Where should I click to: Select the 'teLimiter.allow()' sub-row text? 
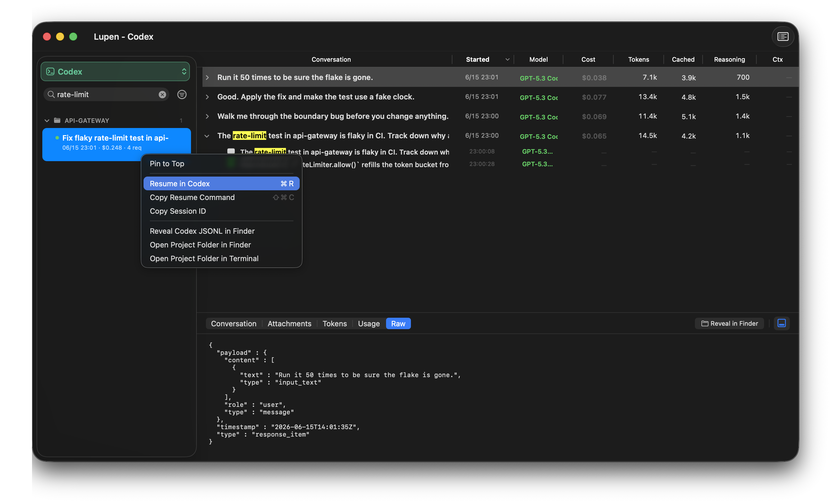(x=375, y=164)
